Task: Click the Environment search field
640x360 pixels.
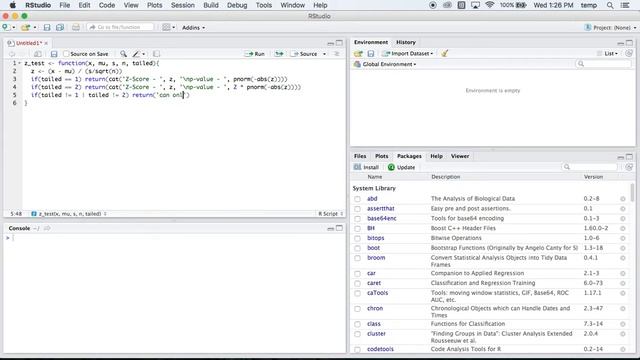Action: 604,64
